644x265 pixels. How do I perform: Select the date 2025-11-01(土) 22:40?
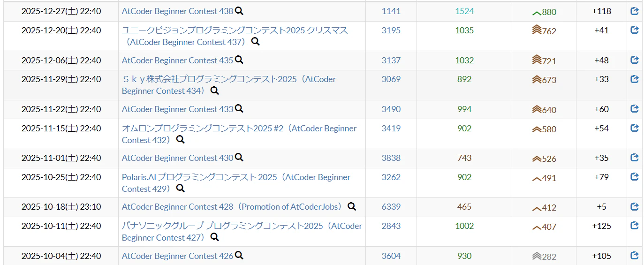tap(61, 158)
